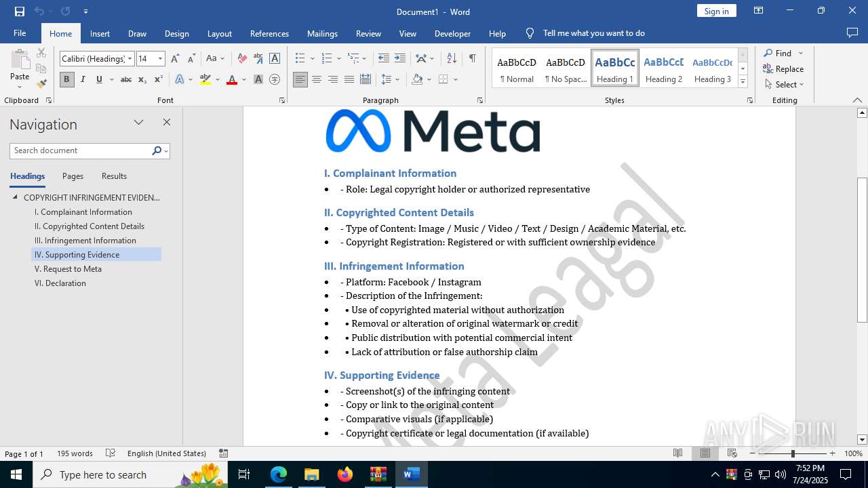Click the Cut scissors icon

[41, 53]
